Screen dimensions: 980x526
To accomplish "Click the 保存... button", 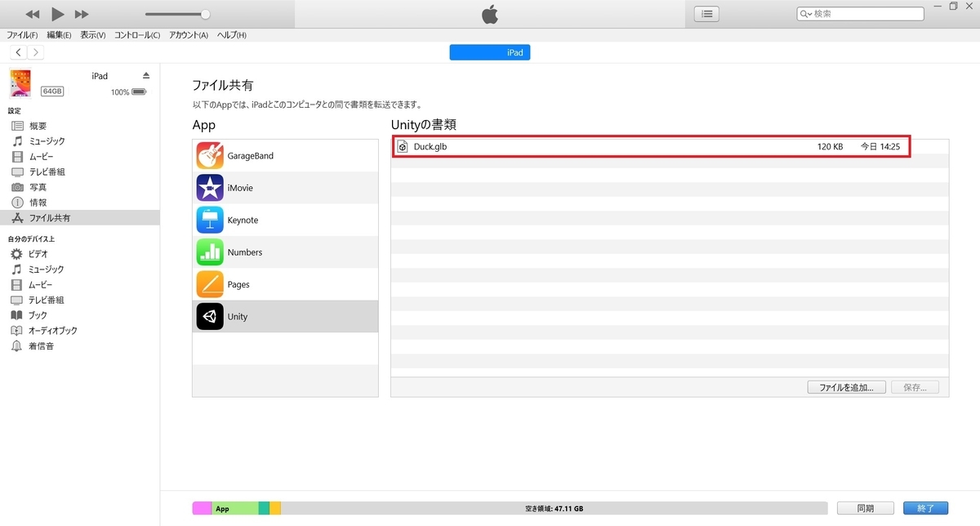I will pos(915,388).
